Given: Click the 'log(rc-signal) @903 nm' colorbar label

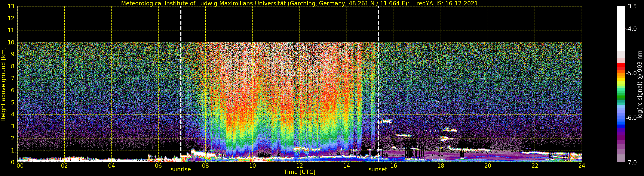Looking at the screenshot, I should point(640,84).
